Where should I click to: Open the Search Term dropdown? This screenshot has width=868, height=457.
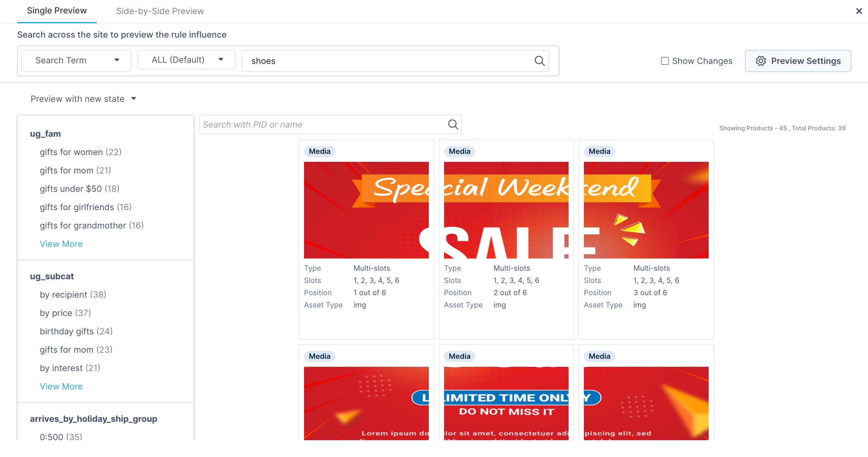(x=76, y=60)
